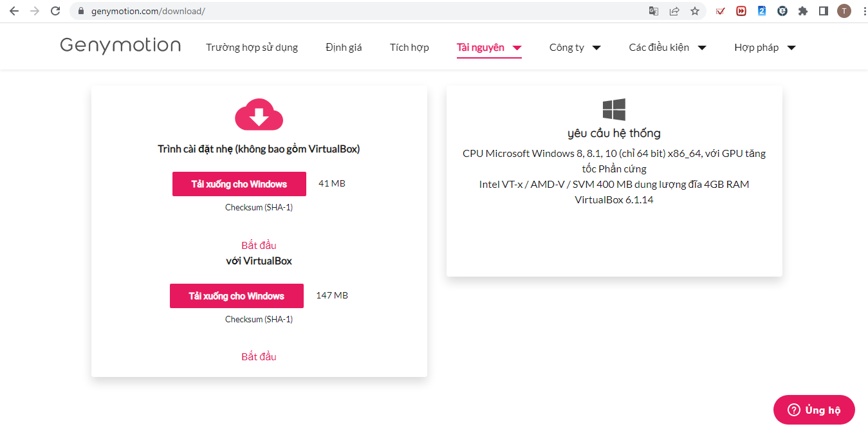This screenshot has height=431, width=868.
Task: Click the share page icon
Action: (674, 11)
